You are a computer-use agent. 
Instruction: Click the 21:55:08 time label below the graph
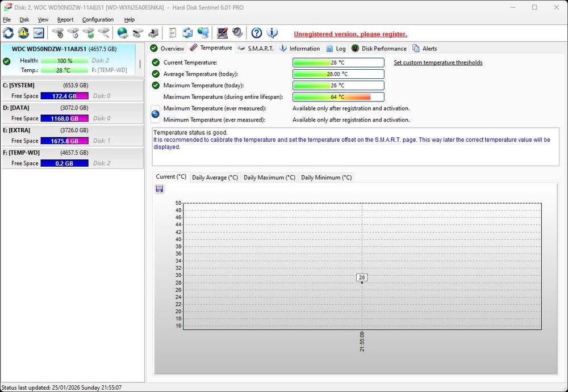tap(362, 341)
